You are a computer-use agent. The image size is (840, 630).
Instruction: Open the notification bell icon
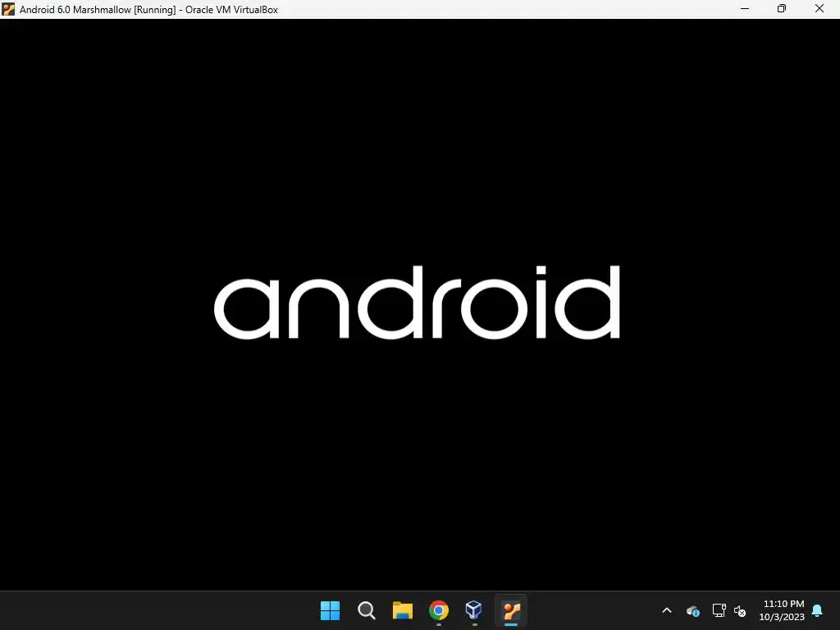tap(817, 610)
